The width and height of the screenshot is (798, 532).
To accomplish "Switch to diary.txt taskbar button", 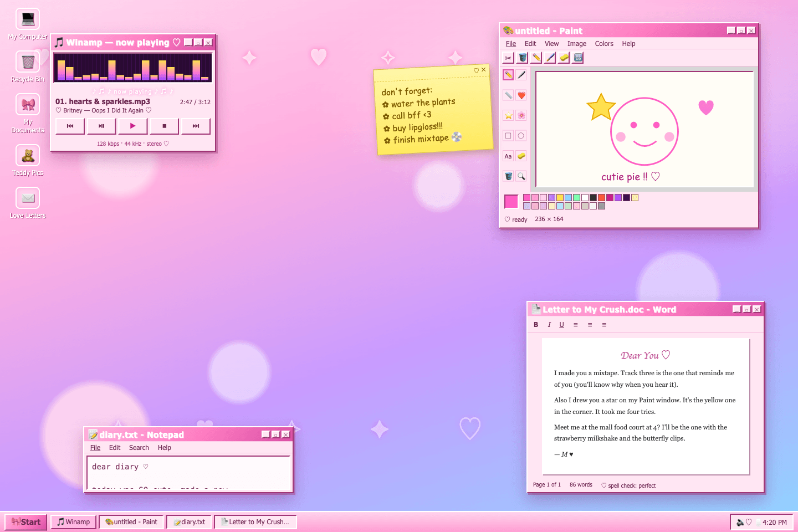I will click(189, 522).
